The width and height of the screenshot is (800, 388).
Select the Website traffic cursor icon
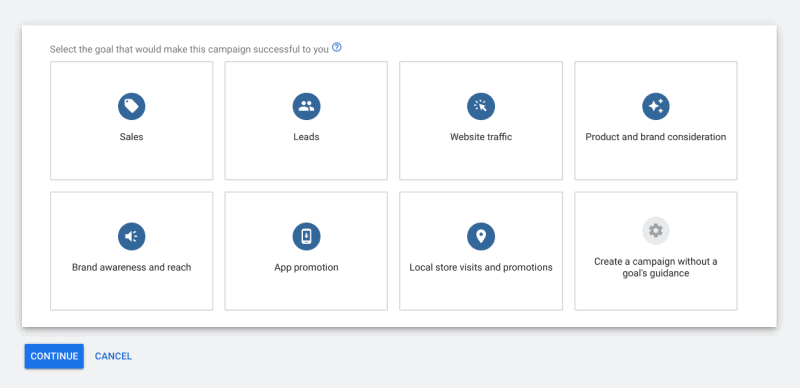(481, 106)
